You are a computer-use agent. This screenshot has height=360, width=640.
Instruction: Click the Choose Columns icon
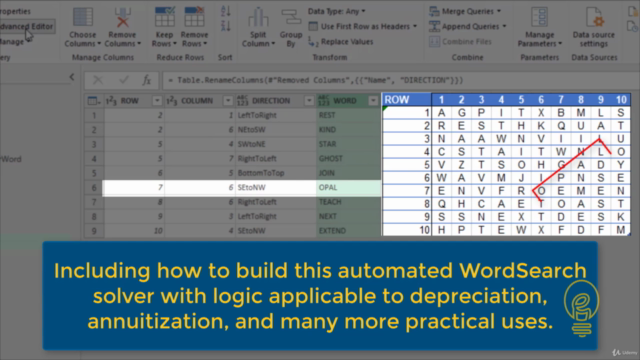click(x=82, y=18)
